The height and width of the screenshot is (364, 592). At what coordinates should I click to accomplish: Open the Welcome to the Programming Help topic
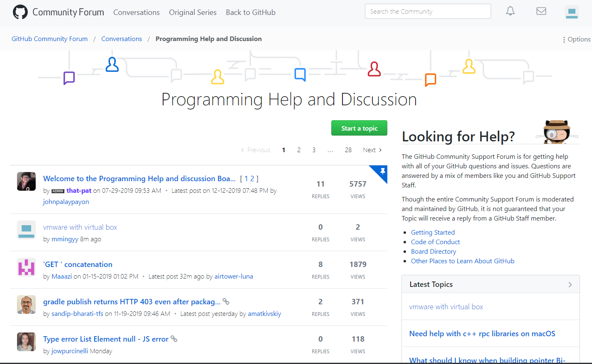pyautogui.click(x=139, y=179)
